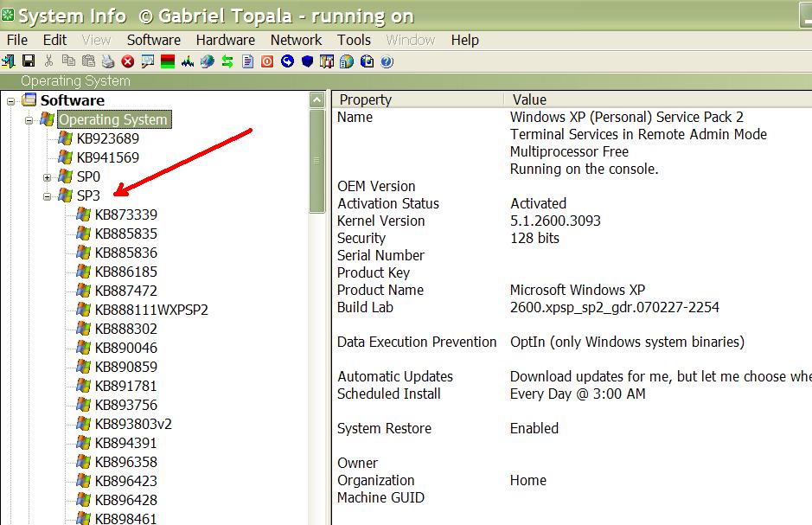
Task: Open the Edit menu
Action: pos(54,40)
